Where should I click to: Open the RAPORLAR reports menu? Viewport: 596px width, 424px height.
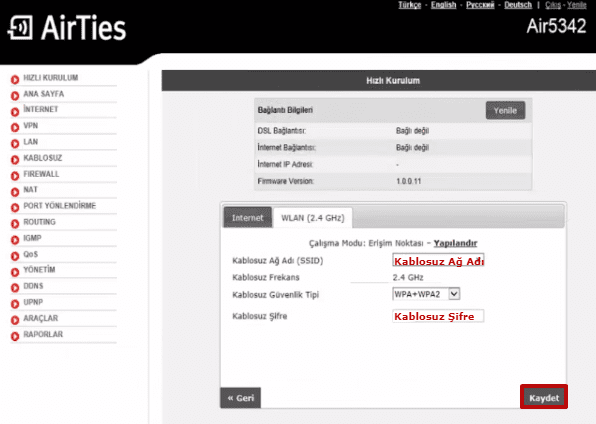pos(43,334)
